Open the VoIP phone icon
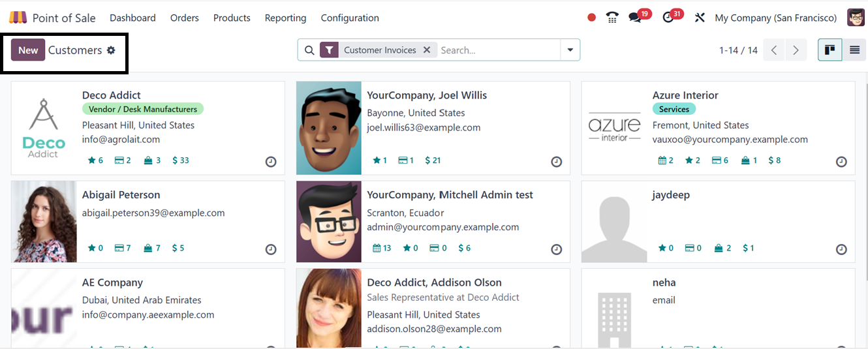Viewport: 868px width, 349px height. point(612,18)
